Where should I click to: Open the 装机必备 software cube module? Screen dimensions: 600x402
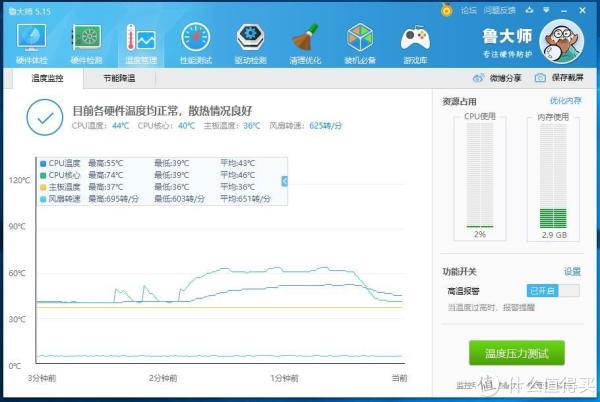[360, 44]
